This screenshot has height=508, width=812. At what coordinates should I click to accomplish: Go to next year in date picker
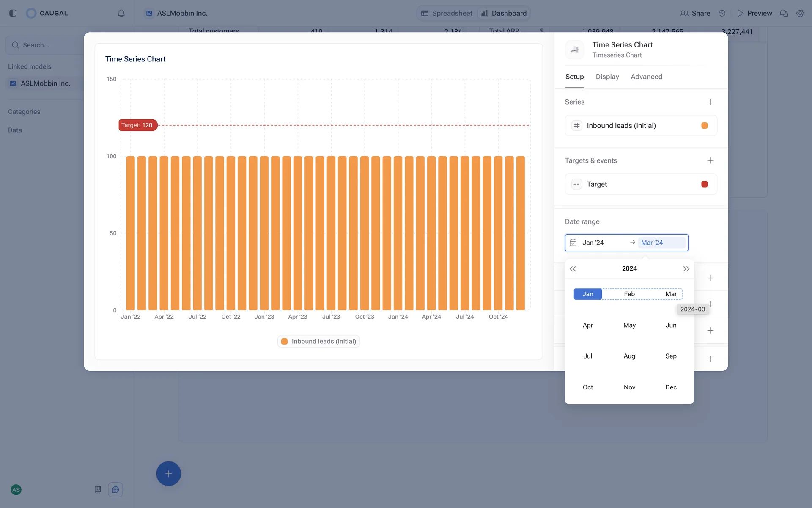[686, 269]
